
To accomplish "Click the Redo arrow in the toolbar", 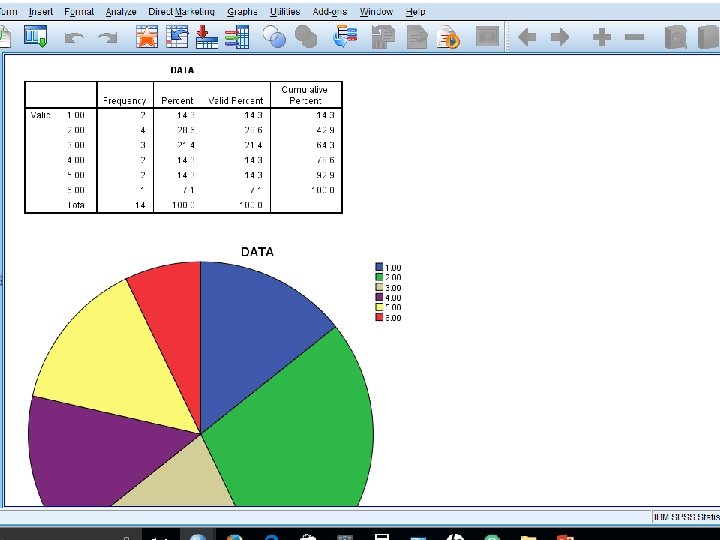I will coord(108,38).
